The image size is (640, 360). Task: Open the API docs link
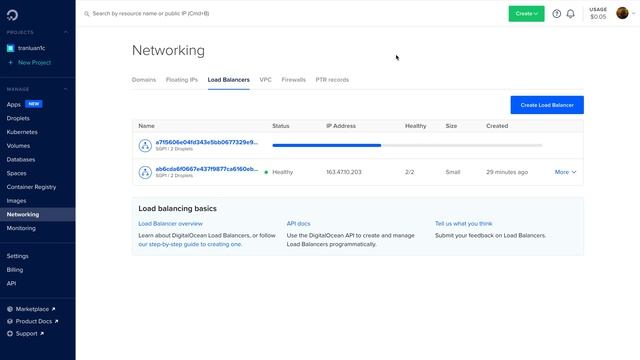coord(298,224)
